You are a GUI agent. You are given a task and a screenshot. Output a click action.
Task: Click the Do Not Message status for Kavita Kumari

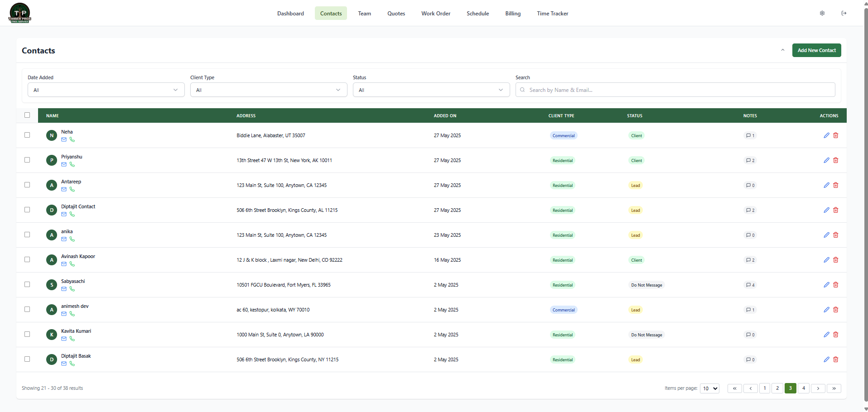pos(646,335)
